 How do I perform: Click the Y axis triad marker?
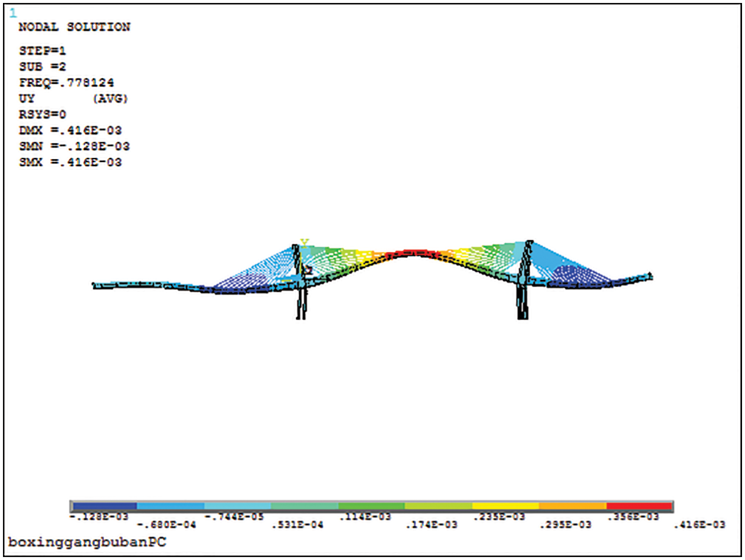[305, 242]
